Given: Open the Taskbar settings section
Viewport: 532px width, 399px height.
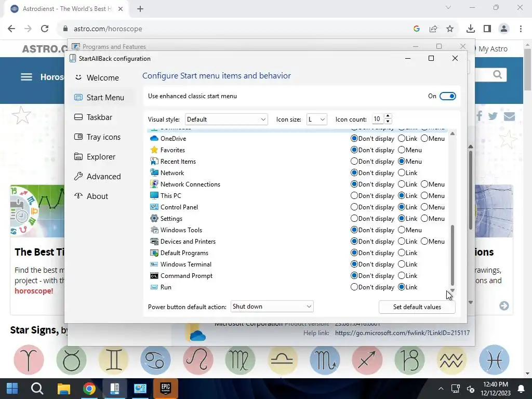Looking at the screenshot, I should [94, 117].
